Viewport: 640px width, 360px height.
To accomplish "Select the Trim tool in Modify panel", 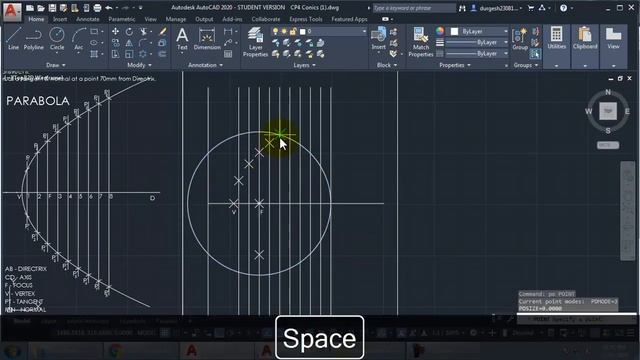I will [x=143, y=31].
